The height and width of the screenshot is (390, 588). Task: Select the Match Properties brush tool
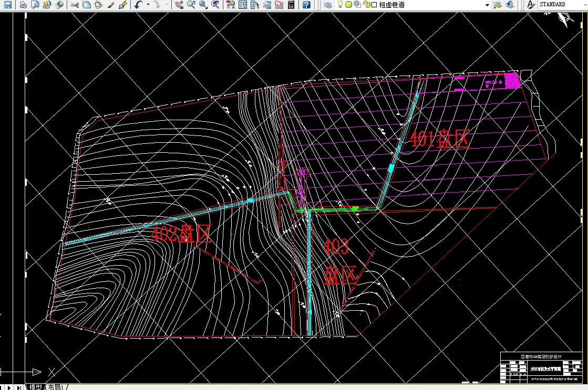(x=111, y=5)
